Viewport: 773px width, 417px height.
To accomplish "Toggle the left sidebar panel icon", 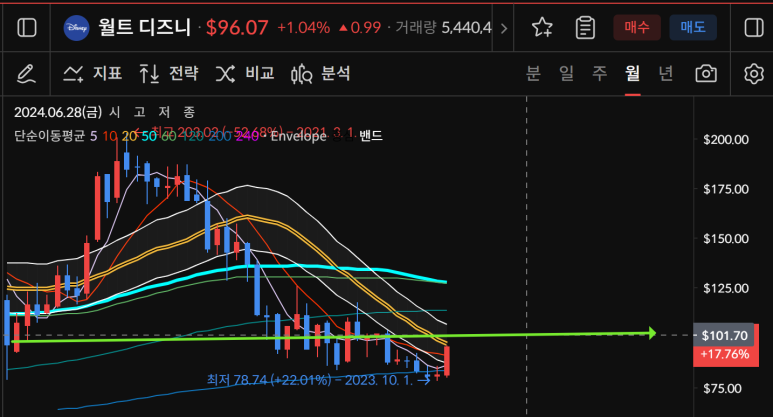I will point(27,28).
